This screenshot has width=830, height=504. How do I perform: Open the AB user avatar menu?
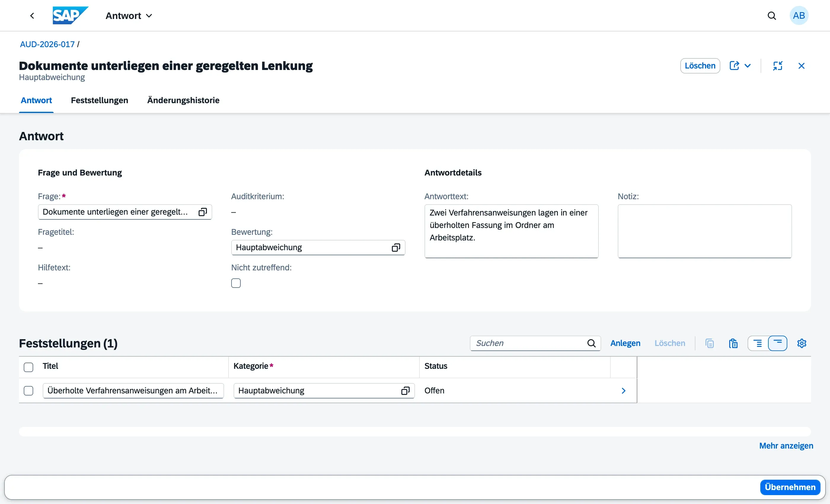point(799,15)
